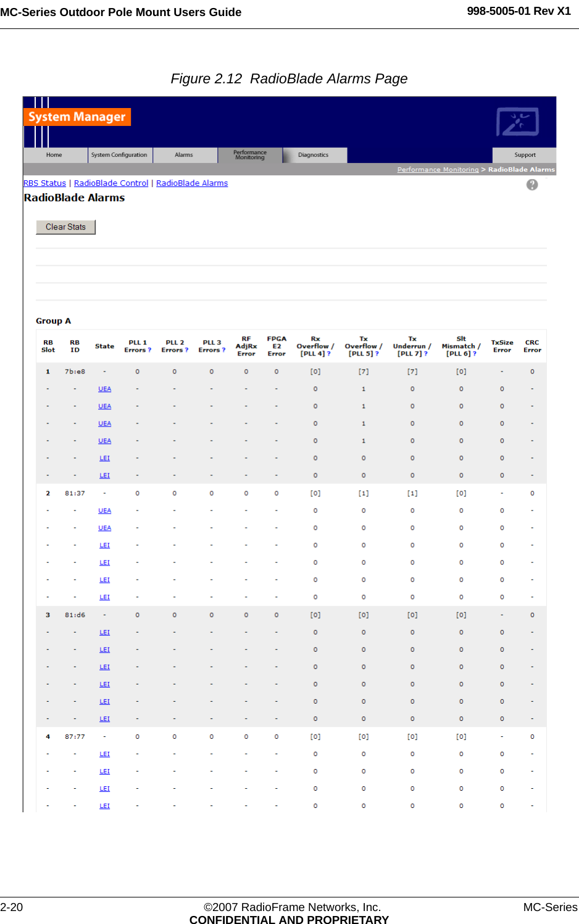The width and height of the screenshot is (579, 924).
Task: Click the MC-Series Outdoor Pole Mount Users Guide title
Action: 121,12
